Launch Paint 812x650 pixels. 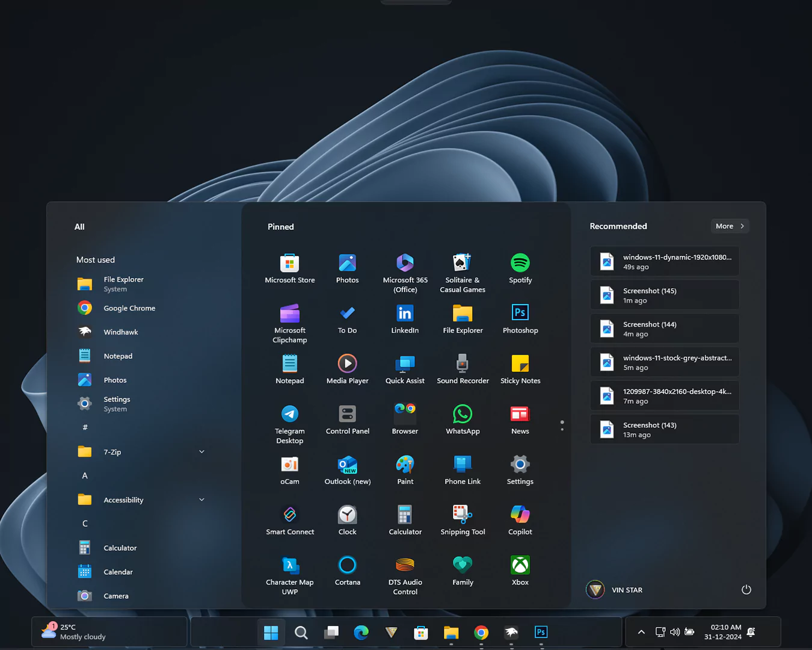[405, 471]
